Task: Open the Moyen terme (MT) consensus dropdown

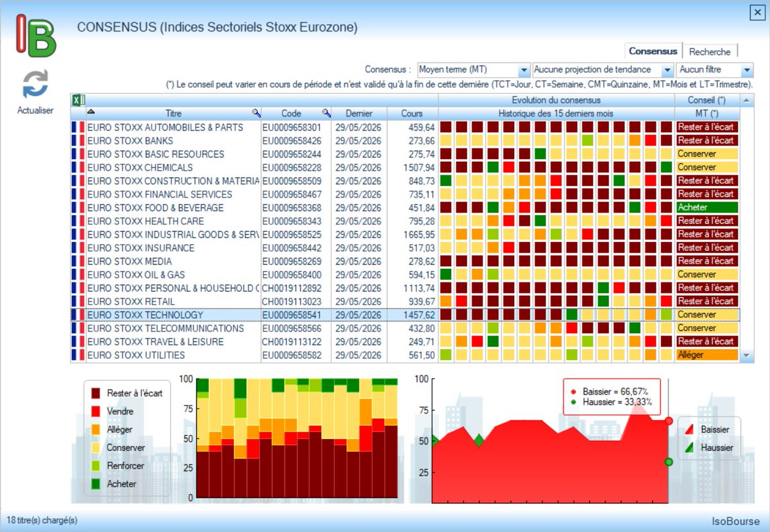Action: pos(474,69)
